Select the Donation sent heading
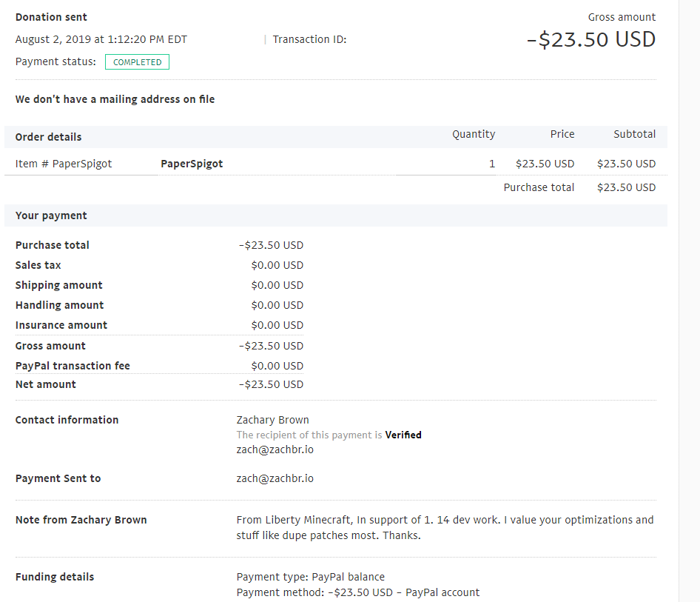 51,17
